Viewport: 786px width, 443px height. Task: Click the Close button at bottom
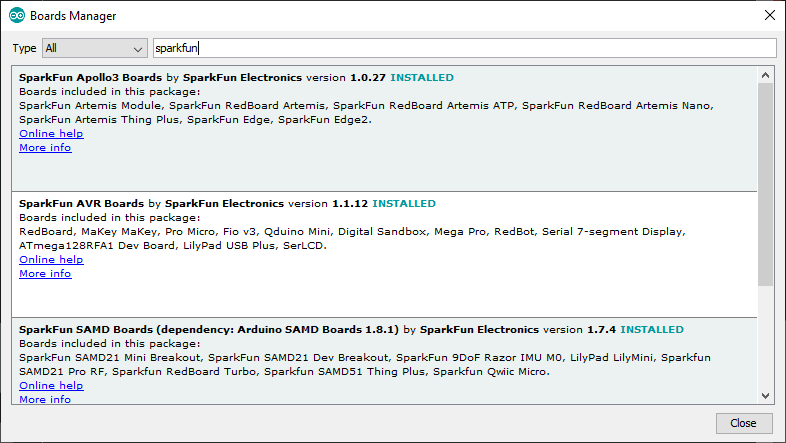click(x=743, y=423)
